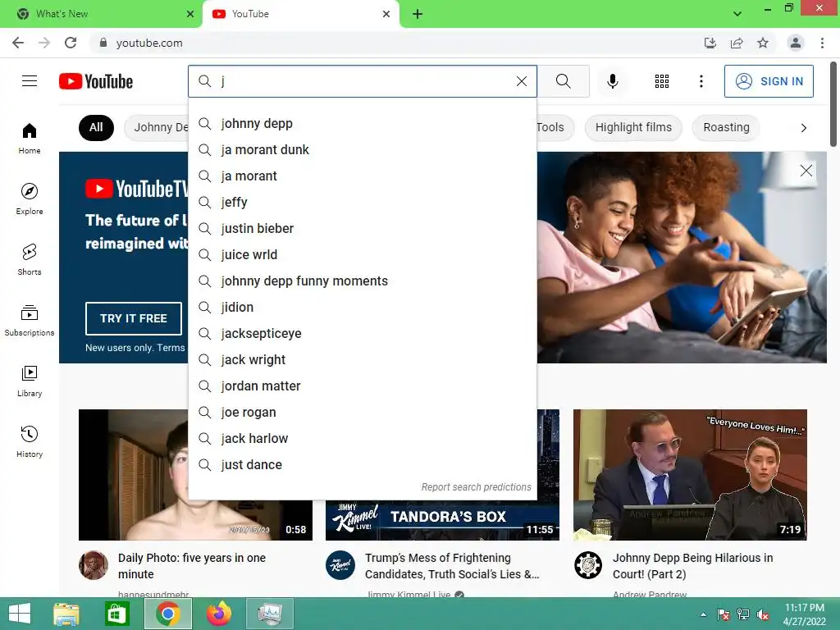Close the YouTube tab
The height and width of the screenshot is (630, 840).
click(x=386, y=14)
